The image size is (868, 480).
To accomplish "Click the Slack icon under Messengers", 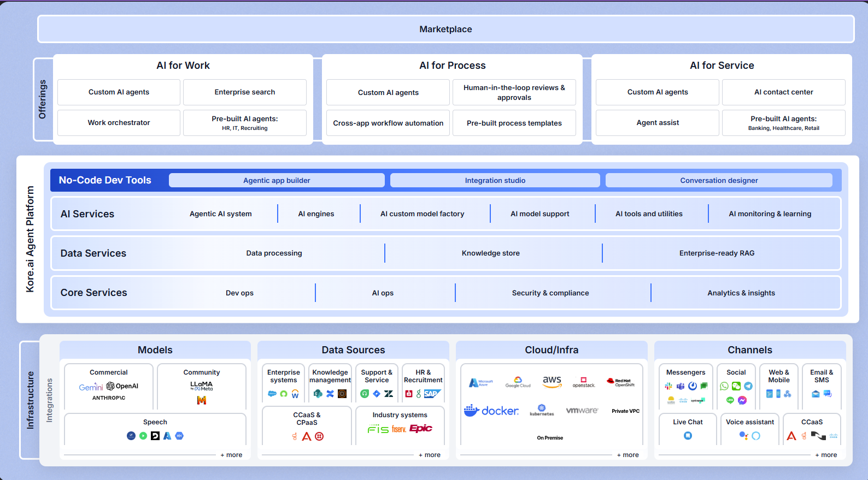I will point(668,386).
